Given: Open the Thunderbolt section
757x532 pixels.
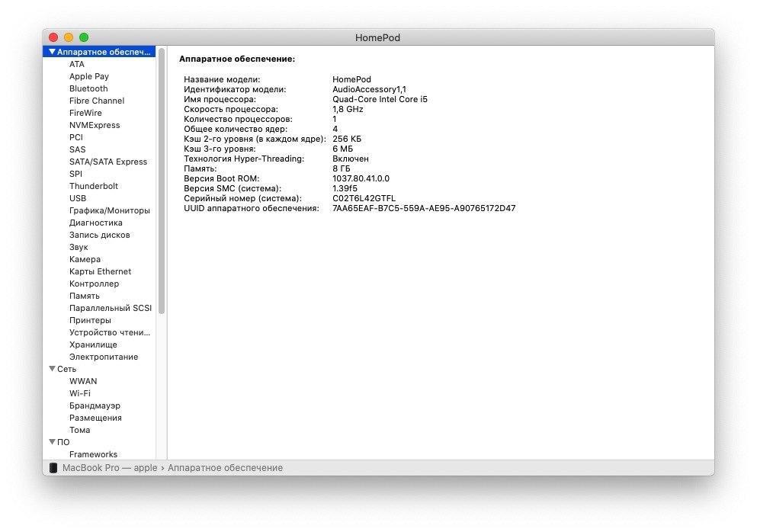Looking at the screenshot, I should coord(94,186).
